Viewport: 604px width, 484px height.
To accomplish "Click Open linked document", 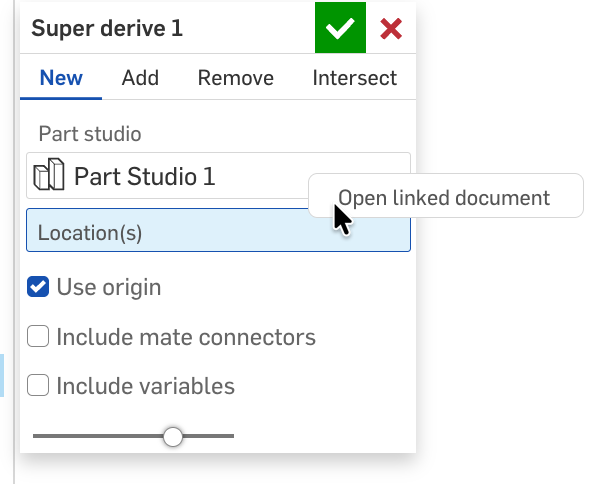I will (444, 197).
